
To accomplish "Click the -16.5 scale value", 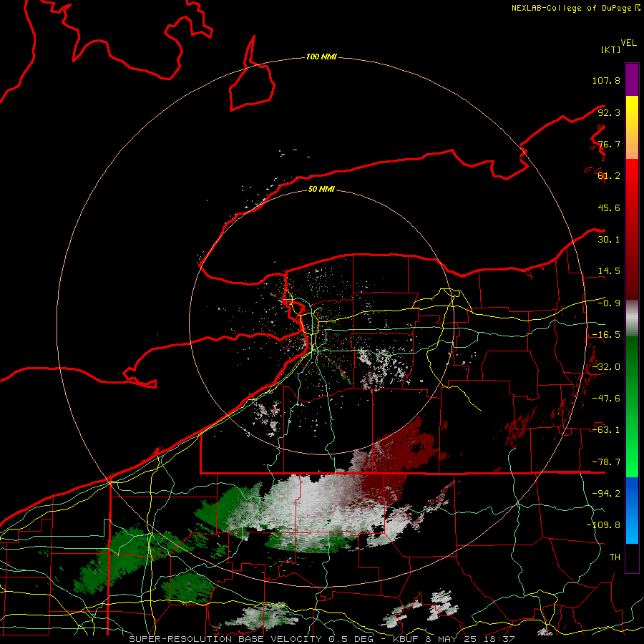I will tap(606, 335).
